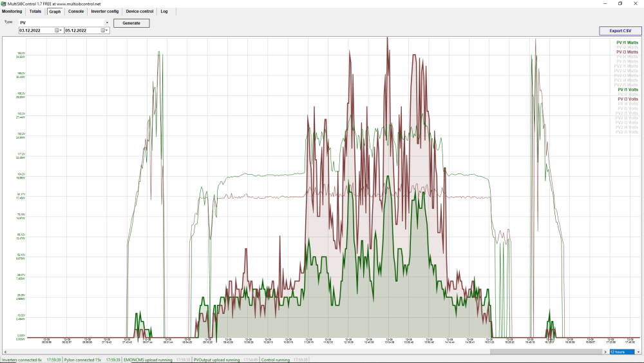Go to the Inverter config tab

(x=105, y=12)
